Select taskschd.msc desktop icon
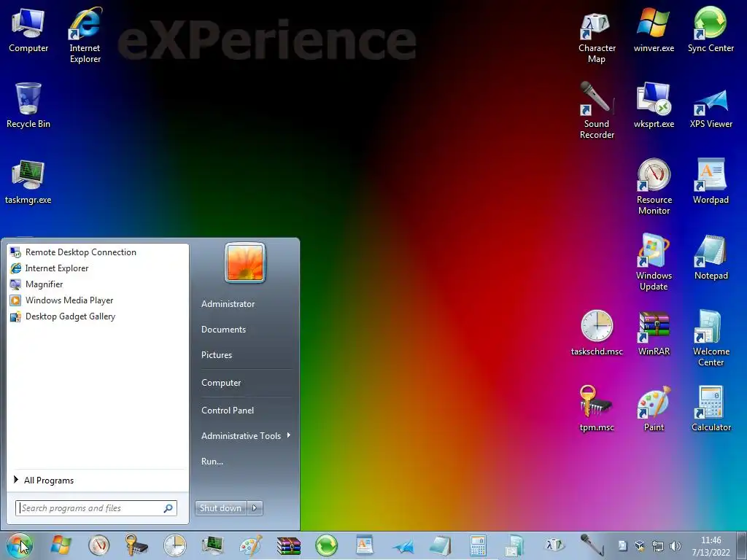The image size is (747, 560). coord(597,333)
